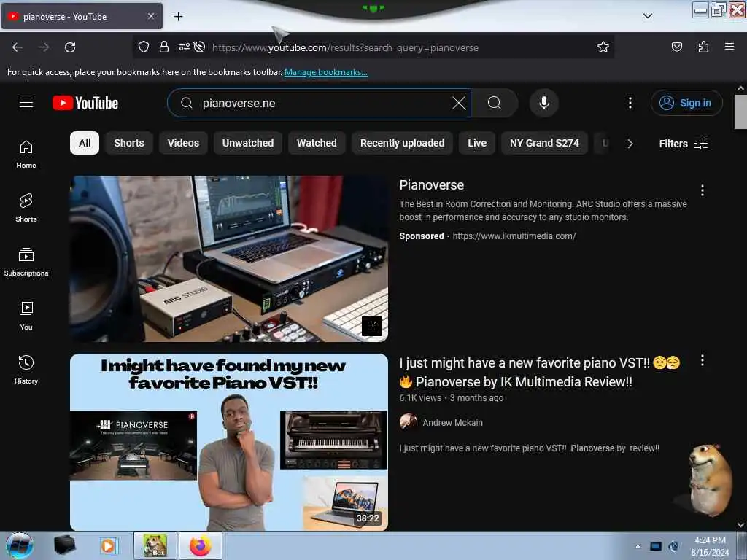Open the YouTube guide hamburger menu
This screenshot has height=560, width=747.
coord(26,102)
